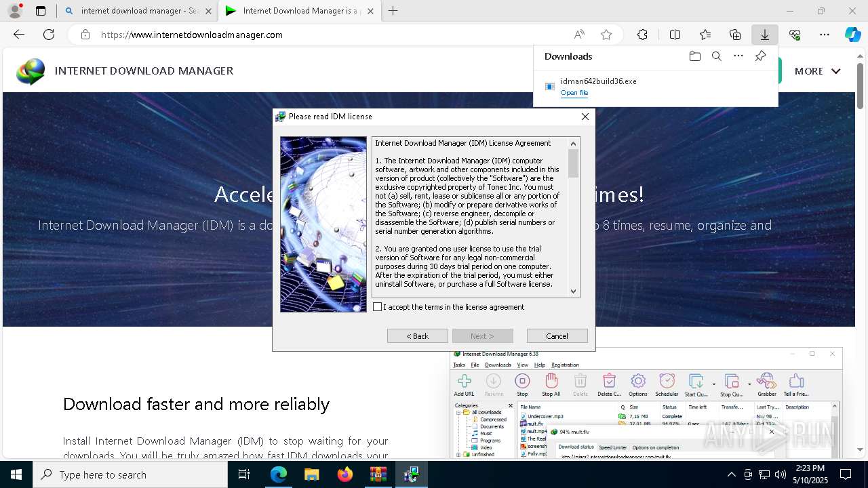
Task: Open Collections icon
Action: click(x=735, y=35)
